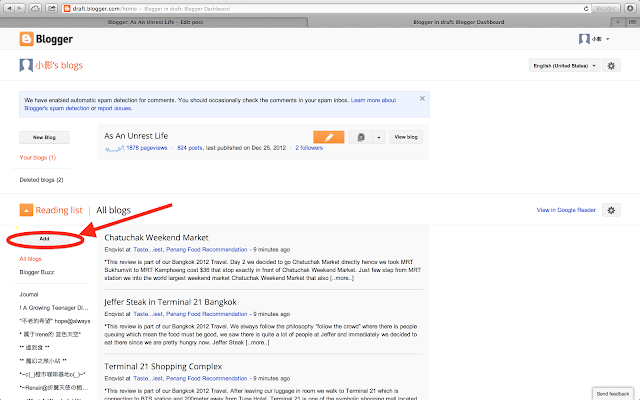Select the hope@always feed
640x400 pixels.
click(55, 321)
